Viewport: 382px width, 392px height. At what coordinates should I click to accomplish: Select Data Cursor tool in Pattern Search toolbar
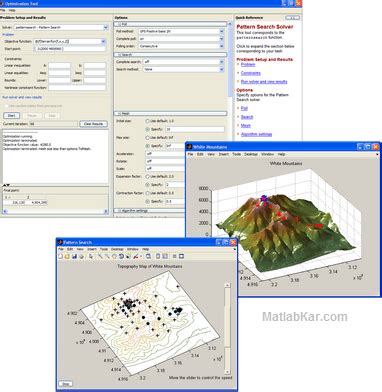(128, 256)
